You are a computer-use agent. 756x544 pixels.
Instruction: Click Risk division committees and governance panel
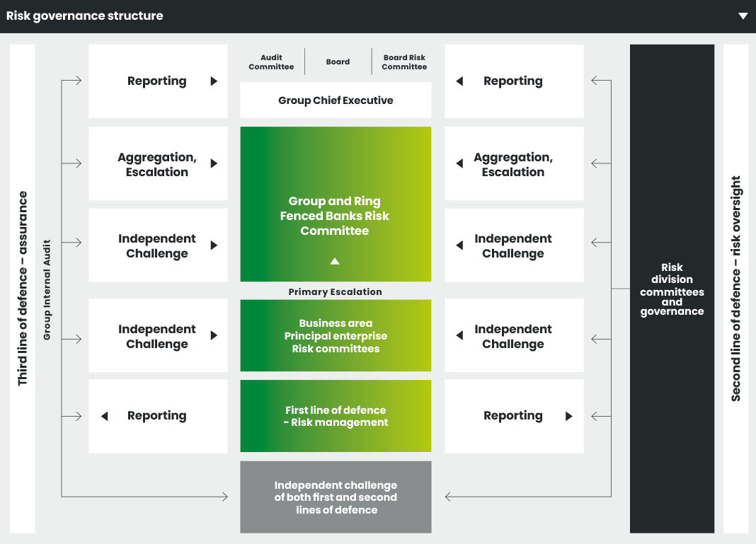672,289
